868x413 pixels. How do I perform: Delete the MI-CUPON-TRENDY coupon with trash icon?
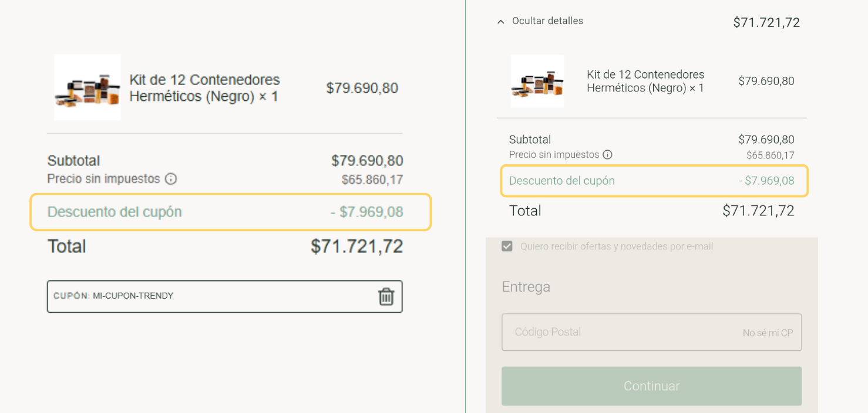click(386, 297)
